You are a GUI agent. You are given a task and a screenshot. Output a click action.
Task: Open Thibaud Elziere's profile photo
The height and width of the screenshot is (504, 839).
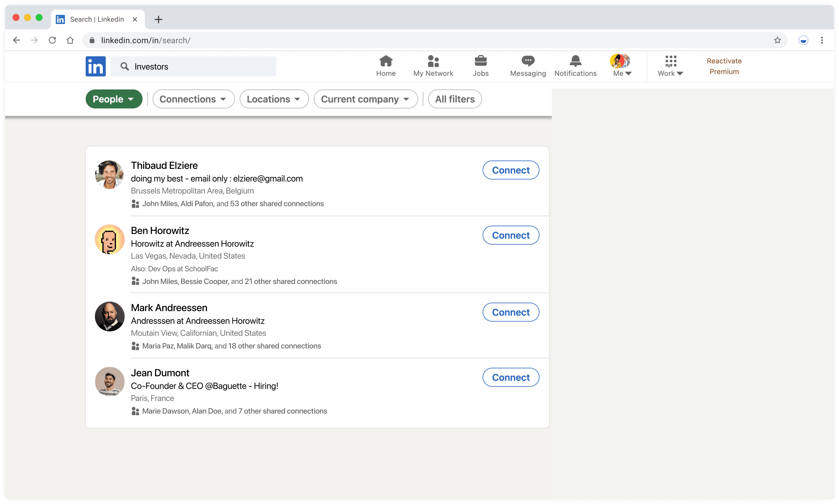click(x=109, y=175)
